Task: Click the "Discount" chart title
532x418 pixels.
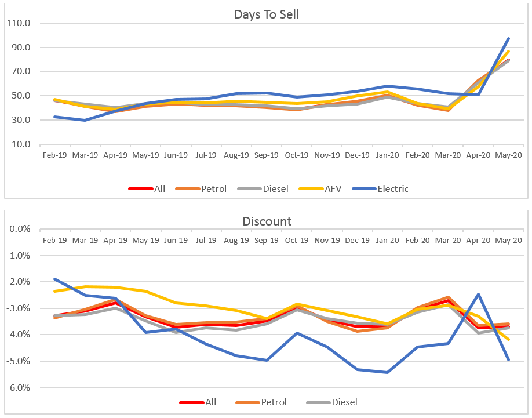Action: [267, 221]
